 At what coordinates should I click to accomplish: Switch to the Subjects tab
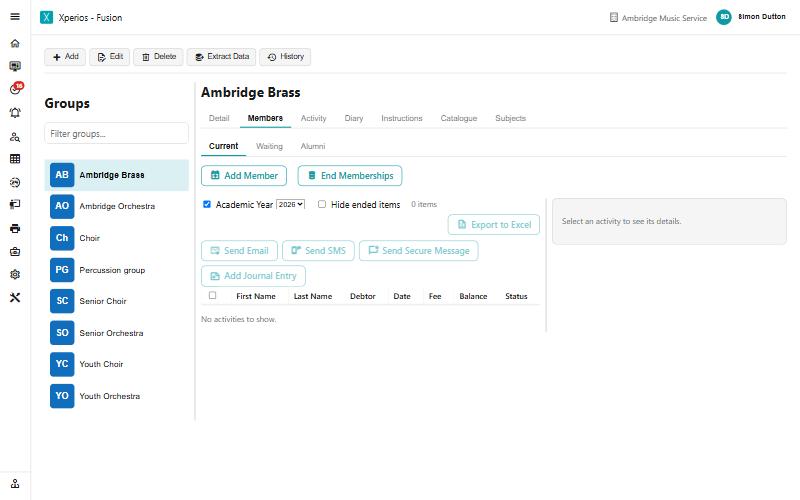click(510, 118)
